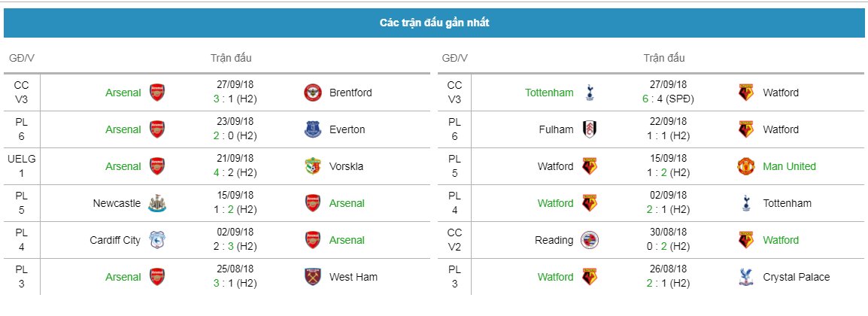868x316 pixels.
Task: Click the Man United club crest
Action: [746, 166]
